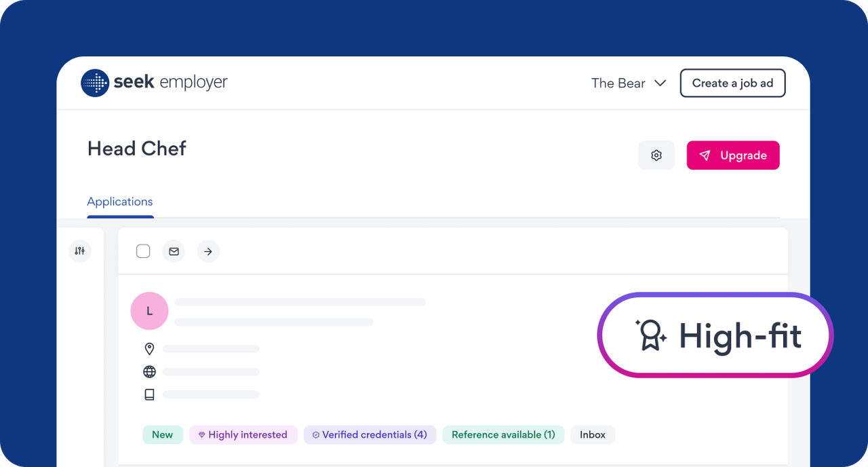Open the filters sliders icon in sidebar
Image resolution: width=868 pixels, height=467 pixels.
[x=80, y=251]
